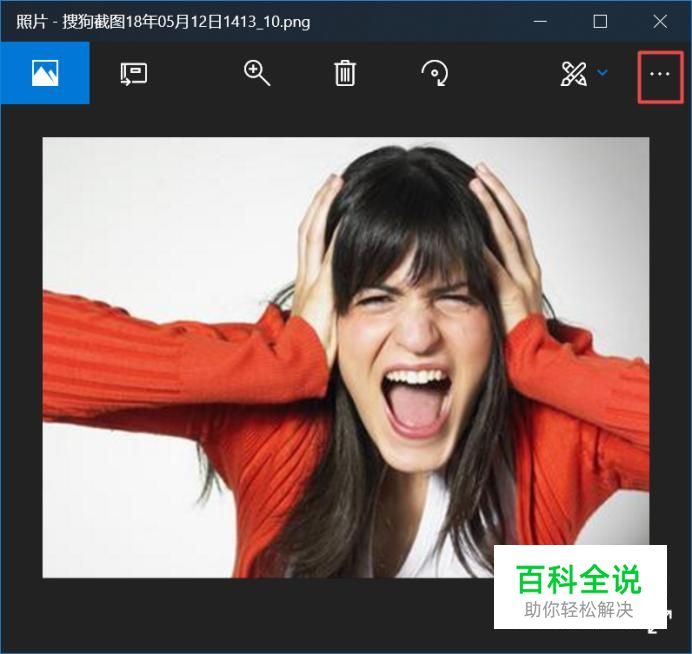
Task: Expand the blue chevron beside the edit icon
Action: [x=602, y=73]
